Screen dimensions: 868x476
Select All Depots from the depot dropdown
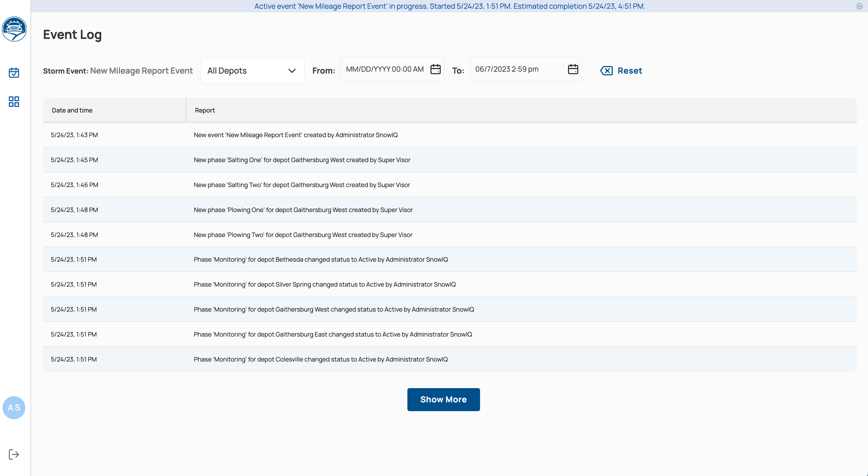(252, 70)
